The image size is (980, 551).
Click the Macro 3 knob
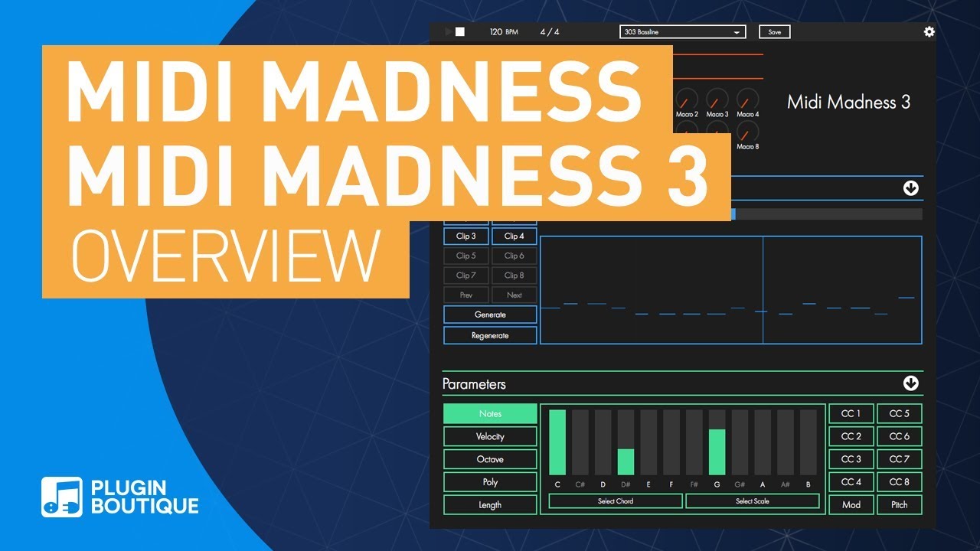click(717, 98)
